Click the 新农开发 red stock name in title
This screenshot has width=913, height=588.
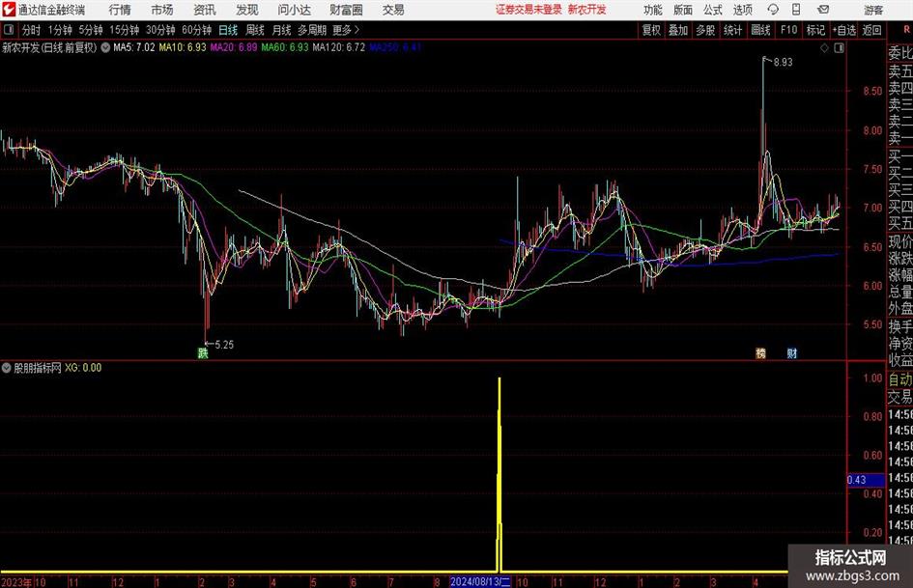(587, 10)
